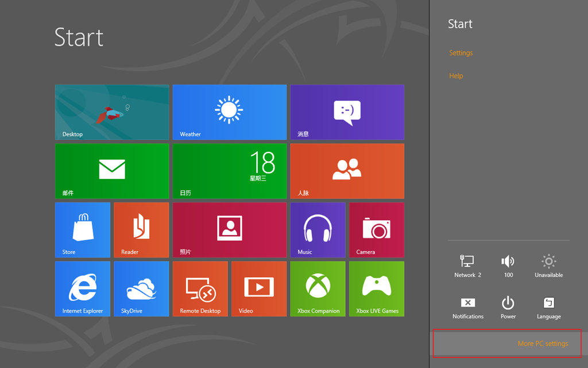This screenshot has width=588, height=368.
Task: Open the Network 2 settings icon
Action: 467,266
